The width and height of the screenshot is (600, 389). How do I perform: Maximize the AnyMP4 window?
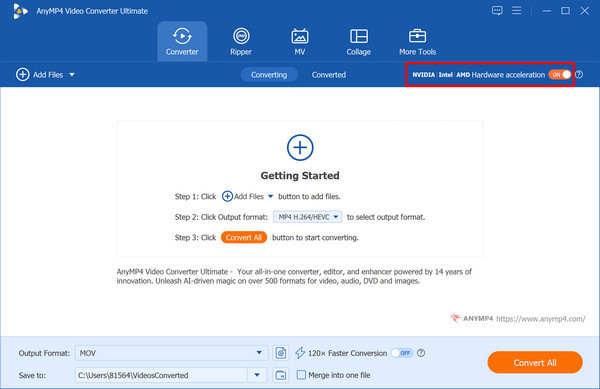(566, 11)
